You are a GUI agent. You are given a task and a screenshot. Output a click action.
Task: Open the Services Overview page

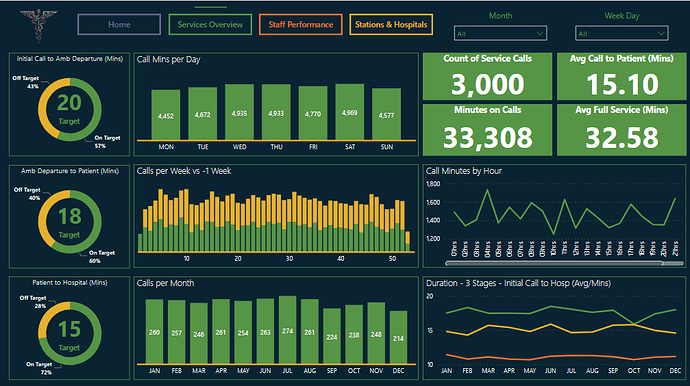[210, 25]
